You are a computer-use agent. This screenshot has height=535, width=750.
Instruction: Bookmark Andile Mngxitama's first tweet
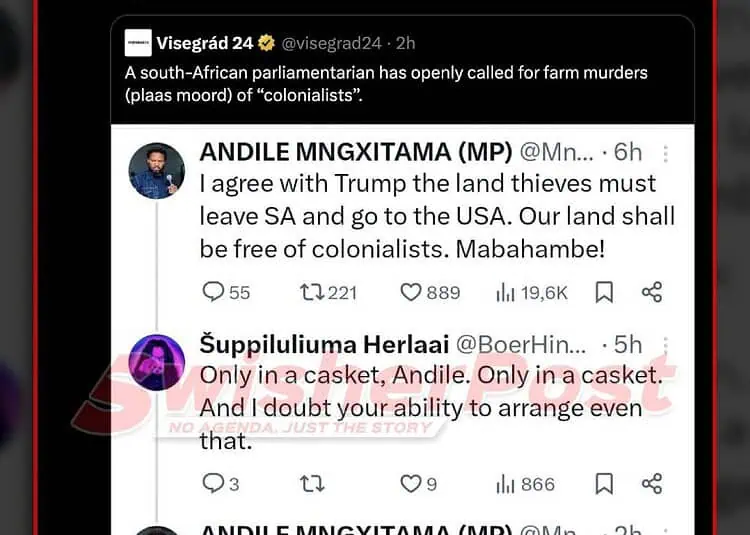(x=604, y=292)
